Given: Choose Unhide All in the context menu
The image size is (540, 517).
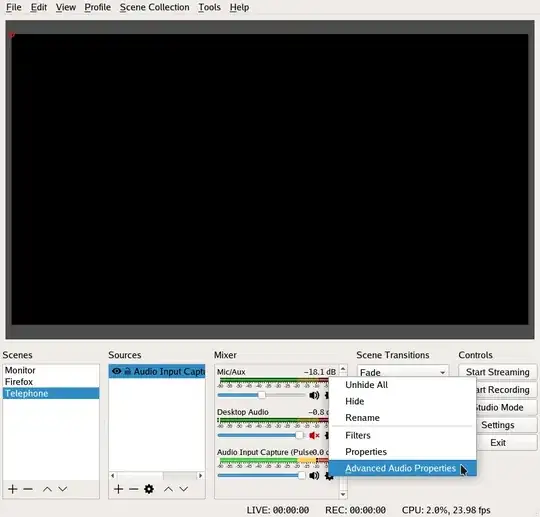Looking at the screenshot, I should click(x=403, y=385).
